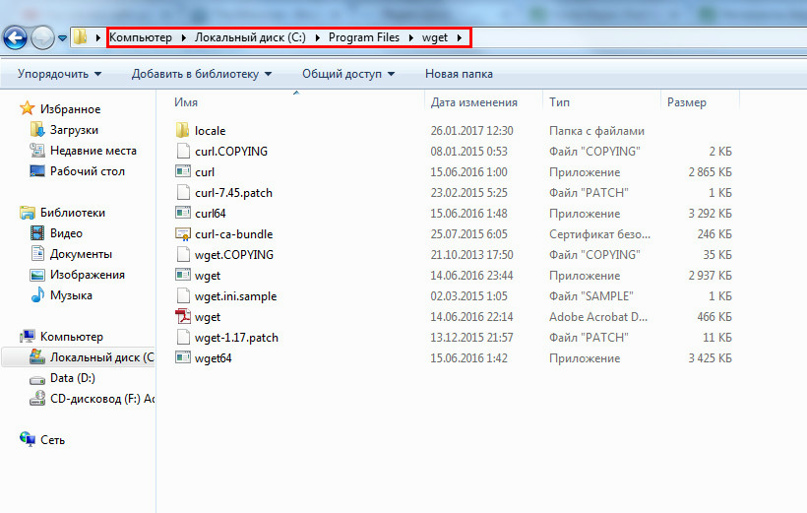Open the Упорядочить dropdown menu
807x513 pixels.
[x=59, y=74]
